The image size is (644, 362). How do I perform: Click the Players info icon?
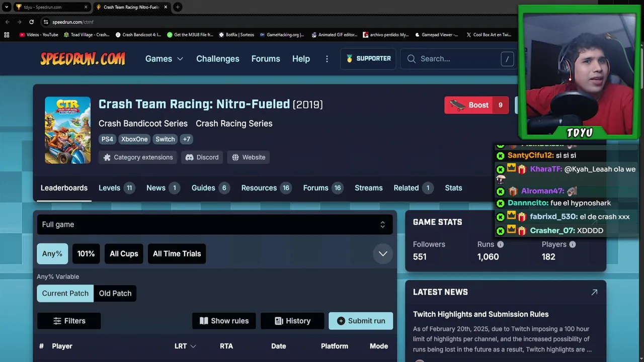coord(573,244)
